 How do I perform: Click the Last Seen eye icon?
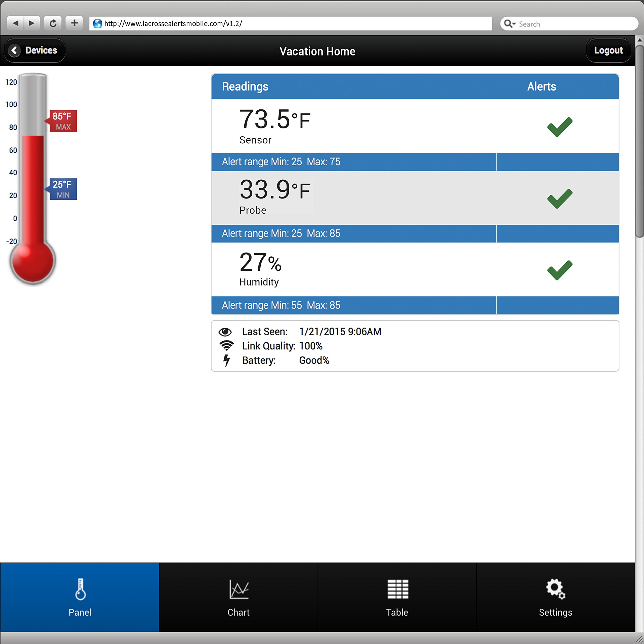225,332
